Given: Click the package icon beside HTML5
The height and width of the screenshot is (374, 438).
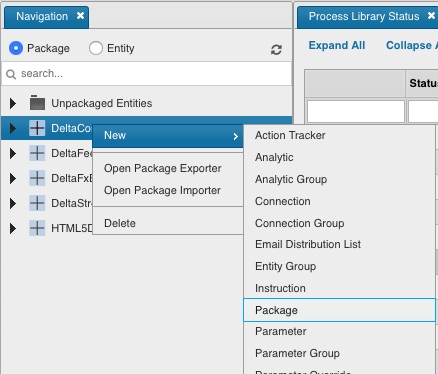Looking at the screenshot, I should 37,228.
